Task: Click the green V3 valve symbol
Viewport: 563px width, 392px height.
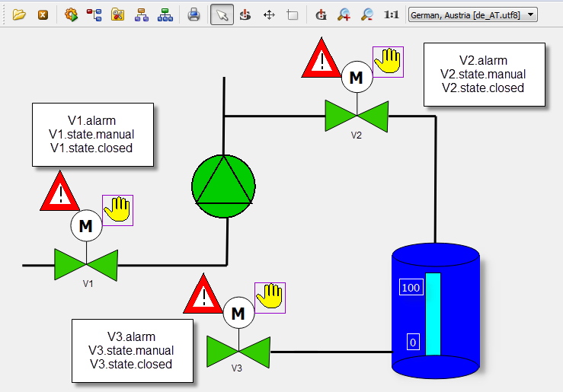Action: coord(238,351)
